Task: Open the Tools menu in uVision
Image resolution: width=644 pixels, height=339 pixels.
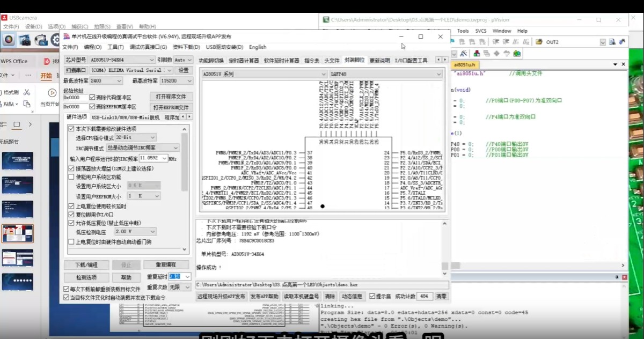Action: click(x=463, y=31)
